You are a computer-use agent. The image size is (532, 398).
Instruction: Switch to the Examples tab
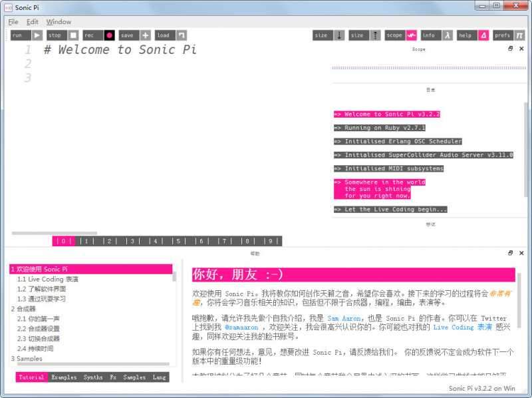click(x=64, y=377)
